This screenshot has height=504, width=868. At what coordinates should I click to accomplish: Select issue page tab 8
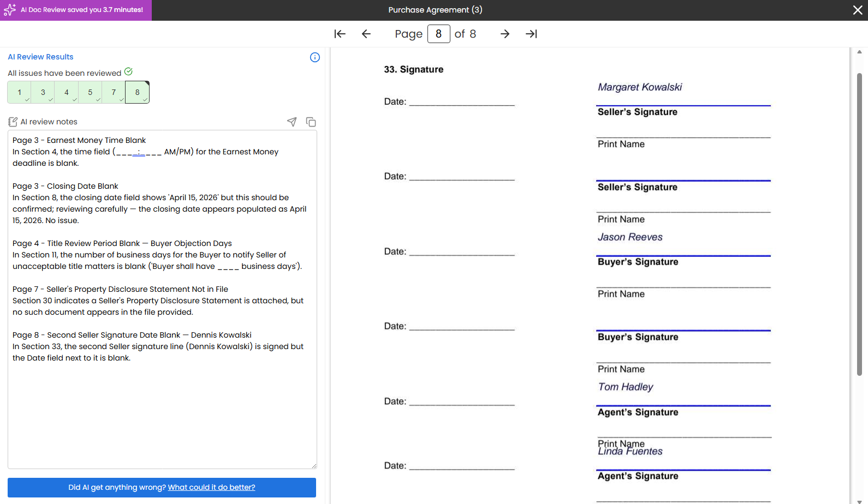138,92
